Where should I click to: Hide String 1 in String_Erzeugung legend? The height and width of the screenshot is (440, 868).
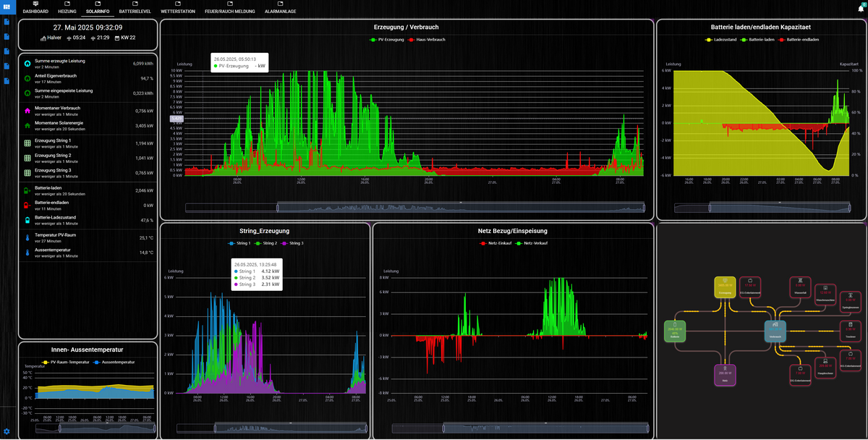click(238, 243)
